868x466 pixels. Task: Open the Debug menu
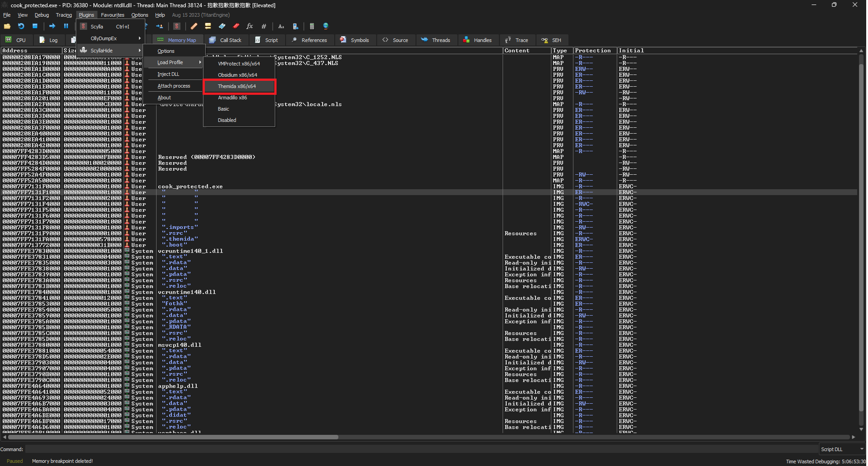(x=42, y=15)
